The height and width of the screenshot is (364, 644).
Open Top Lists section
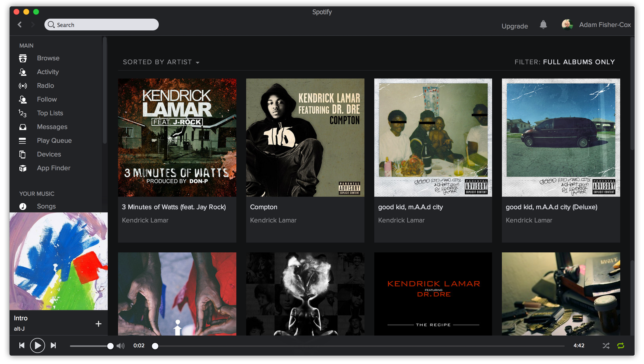50,113
